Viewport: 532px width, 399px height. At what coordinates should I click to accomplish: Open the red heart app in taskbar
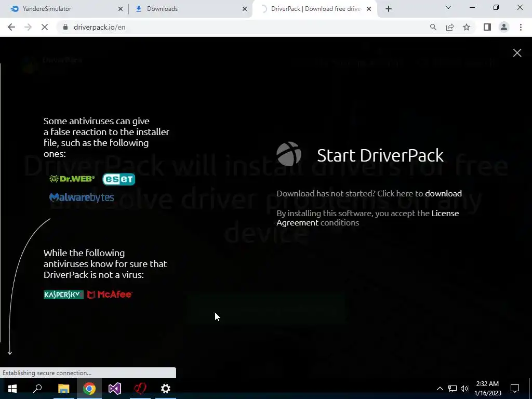[x=140, y=389]
